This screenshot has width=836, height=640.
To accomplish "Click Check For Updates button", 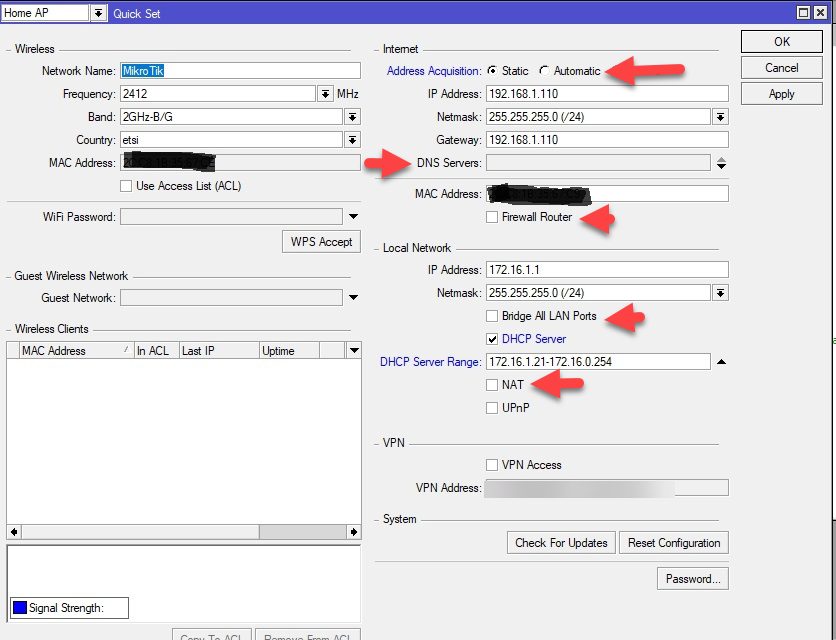I will 561,543.
